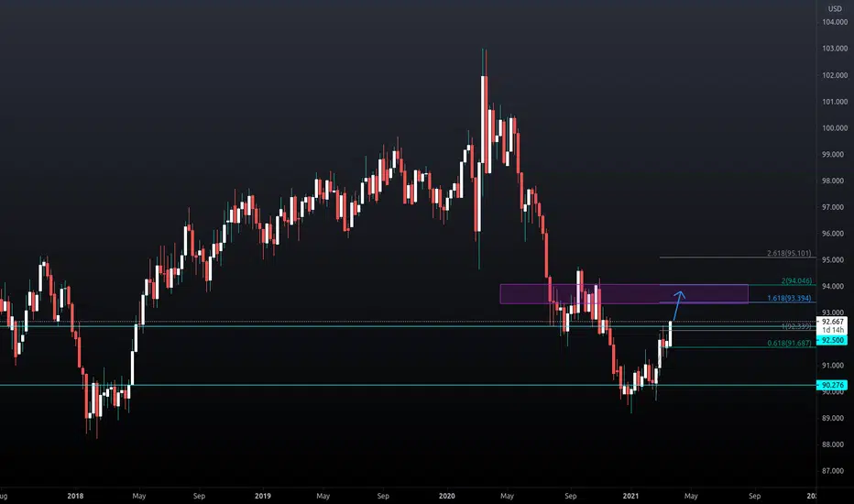
Task: Click the 89.000 price axis label
Action: point(835,418)
